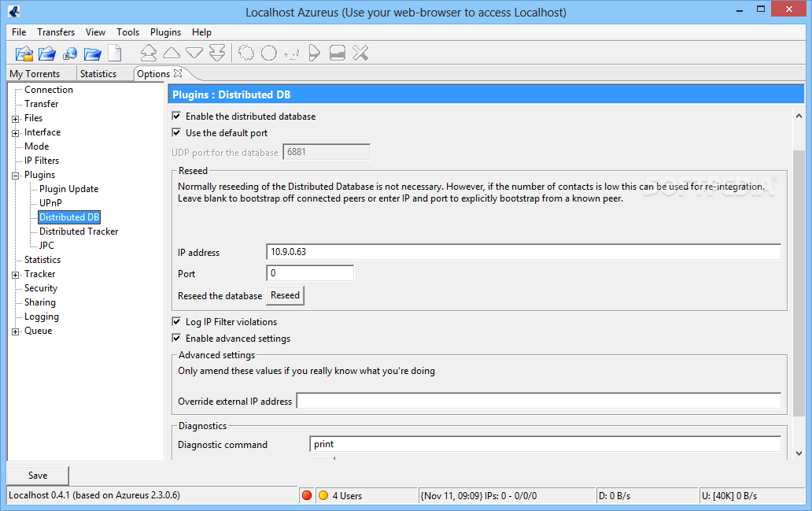Click the scroll up arrow on options panel
This screenshot has height=511, width=812.
[799, 116]
